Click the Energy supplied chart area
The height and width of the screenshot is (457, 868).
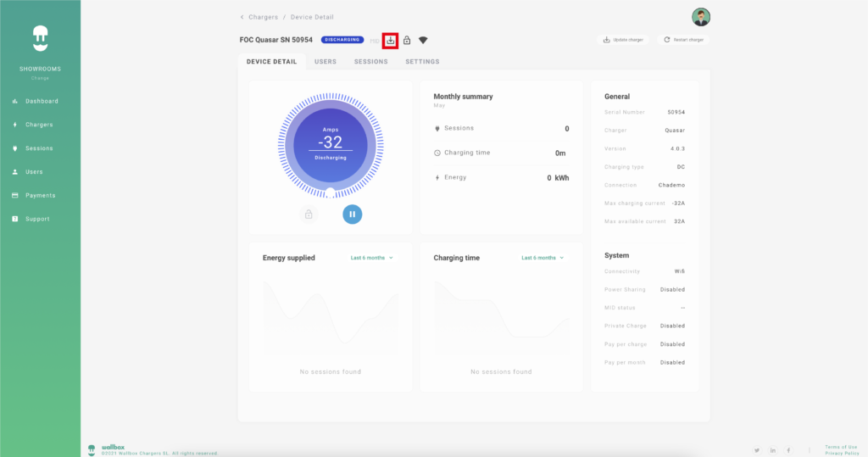click(331, 317)
